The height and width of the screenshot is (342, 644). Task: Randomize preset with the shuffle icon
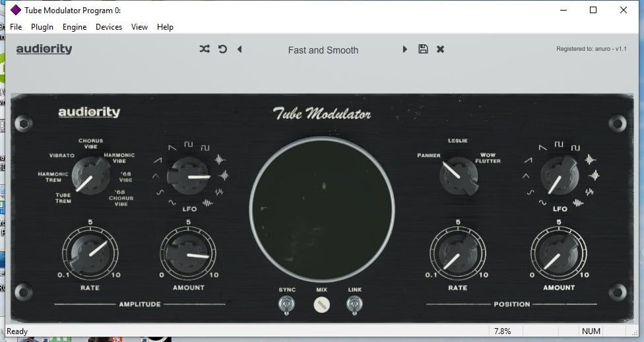point(205,49)
